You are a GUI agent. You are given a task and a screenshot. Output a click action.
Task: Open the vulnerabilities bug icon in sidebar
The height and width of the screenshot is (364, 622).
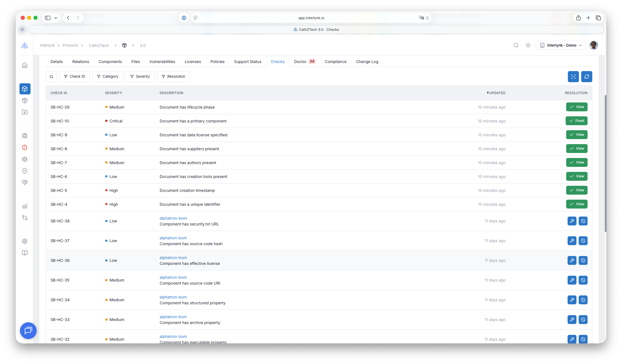(x=25, y=136)
